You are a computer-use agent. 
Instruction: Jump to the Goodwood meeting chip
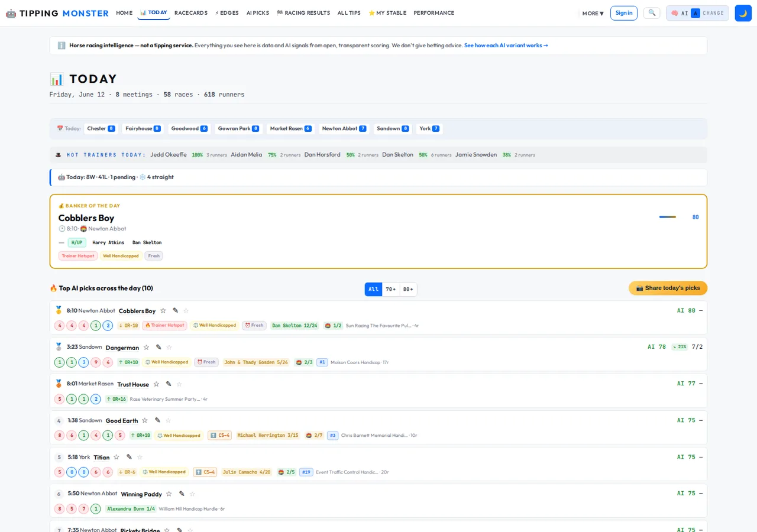[189, 128]
